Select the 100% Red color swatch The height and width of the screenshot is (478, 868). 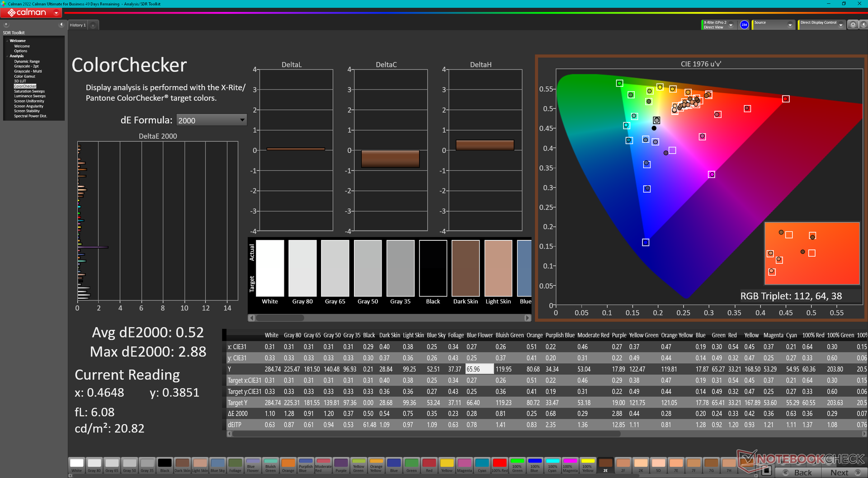click(x=499, y=464)
